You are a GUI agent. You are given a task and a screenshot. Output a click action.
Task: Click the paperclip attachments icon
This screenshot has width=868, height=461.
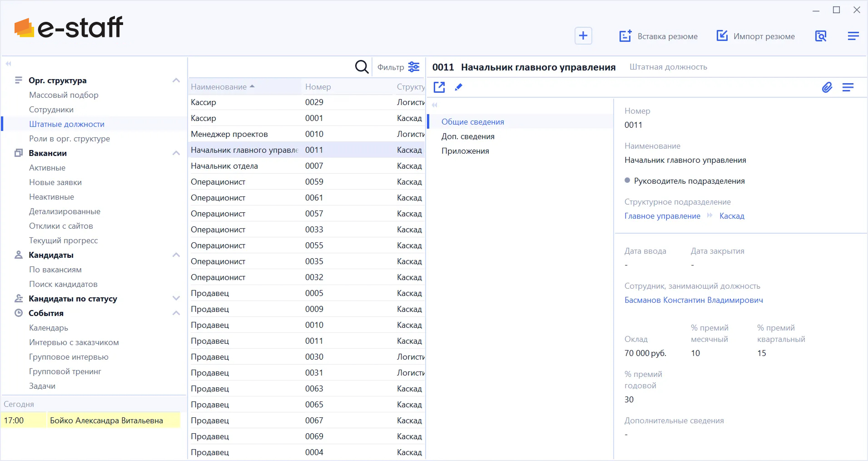point(827,87)
